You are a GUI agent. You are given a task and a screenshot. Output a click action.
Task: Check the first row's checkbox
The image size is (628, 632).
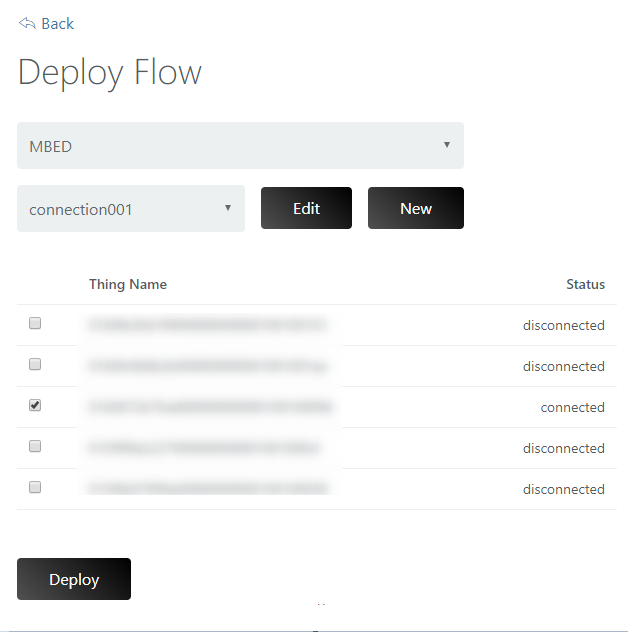coord(35,323)
